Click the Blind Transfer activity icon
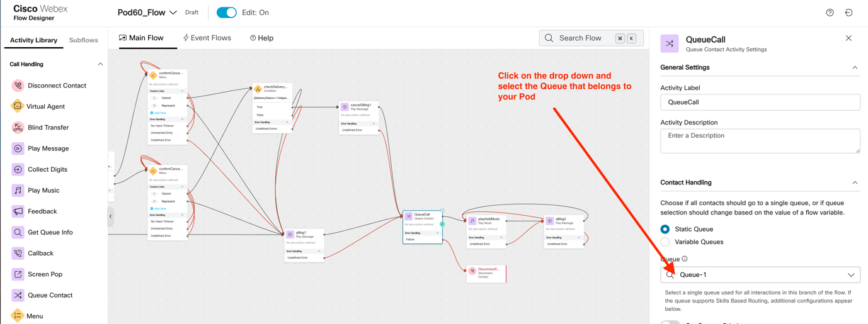This screenshot has height=324, width=868. click(18, 128)
